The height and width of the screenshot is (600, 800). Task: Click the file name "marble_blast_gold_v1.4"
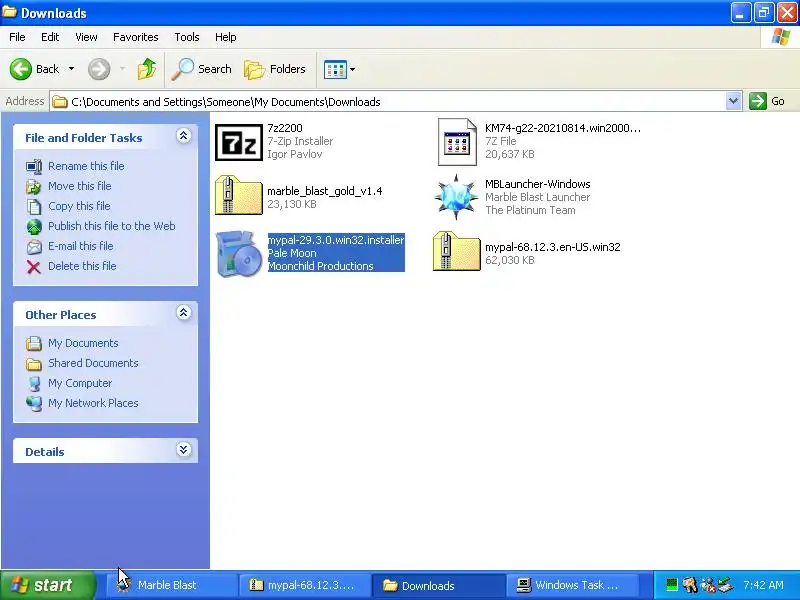tap(324, 191)
